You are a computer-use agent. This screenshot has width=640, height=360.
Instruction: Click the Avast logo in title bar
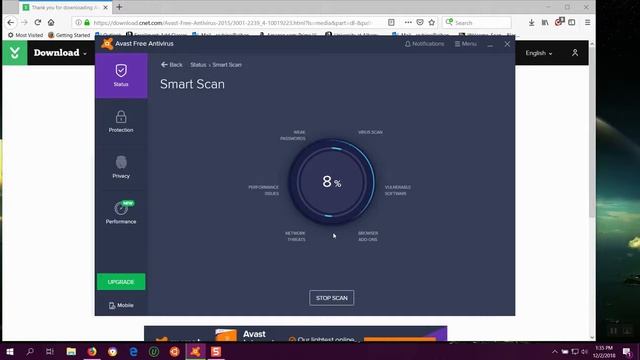(107, 44)
